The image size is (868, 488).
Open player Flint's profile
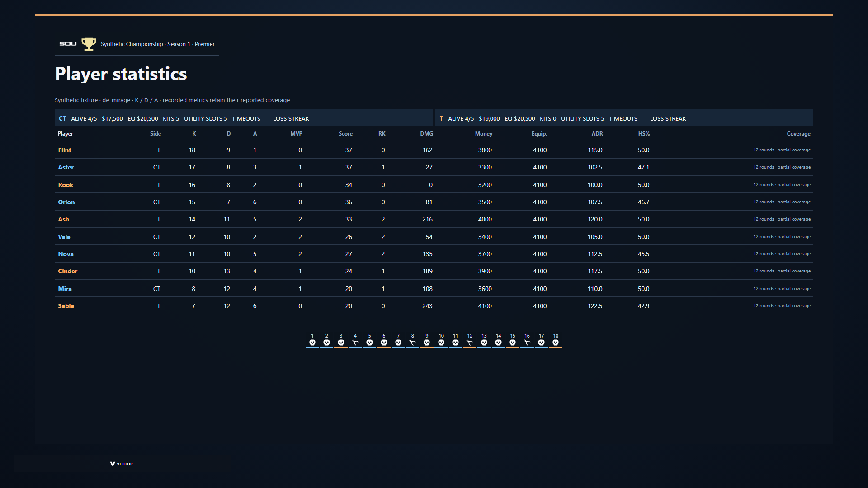click(x=65, y=150)
